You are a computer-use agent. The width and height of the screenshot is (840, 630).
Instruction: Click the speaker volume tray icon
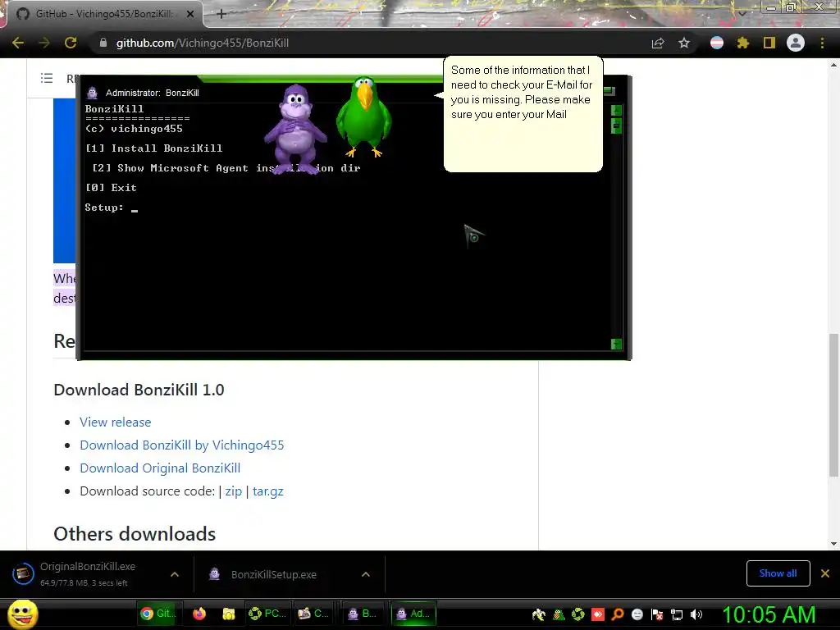[x=696, y=614]
